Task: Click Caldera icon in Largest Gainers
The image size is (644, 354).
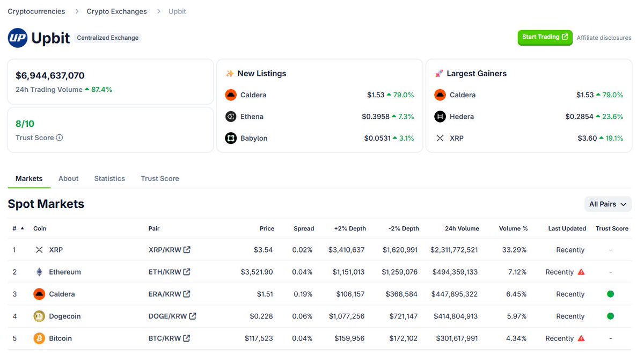Action: coord(440,95)
